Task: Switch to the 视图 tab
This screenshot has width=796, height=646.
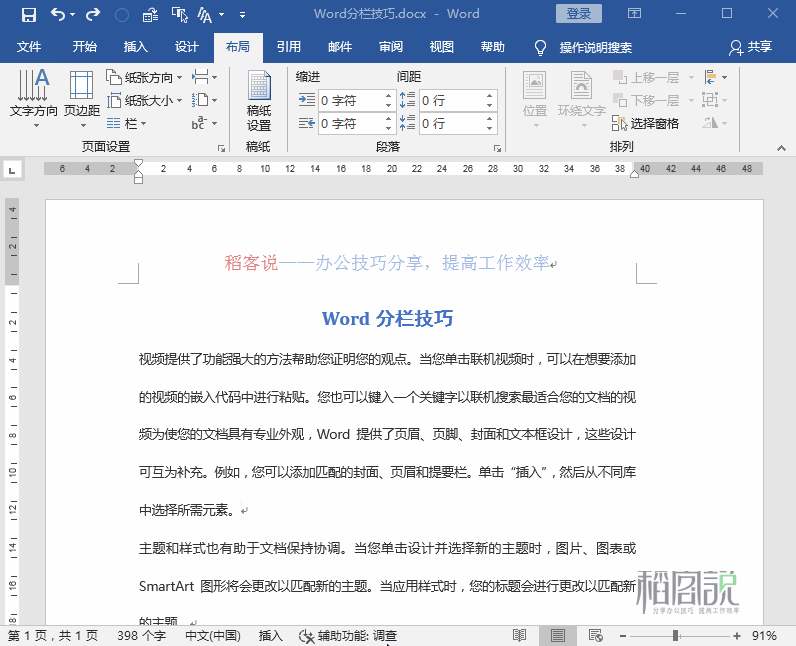Action: point(442,47)
